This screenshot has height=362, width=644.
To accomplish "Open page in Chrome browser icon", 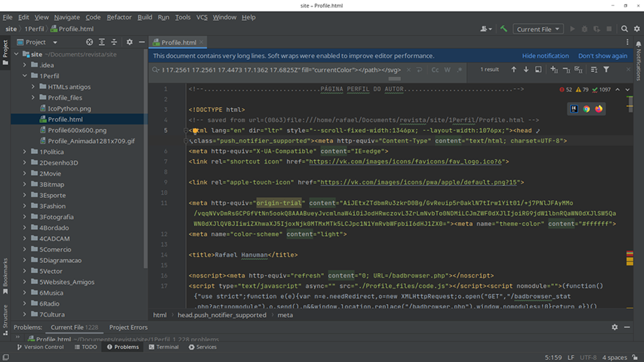I will pos(586,109).
